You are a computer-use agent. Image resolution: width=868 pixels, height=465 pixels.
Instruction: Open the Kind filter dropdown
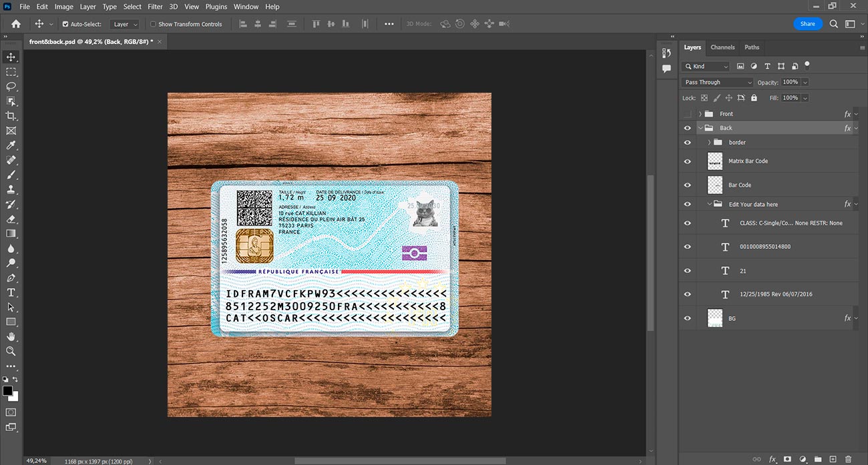706,66
